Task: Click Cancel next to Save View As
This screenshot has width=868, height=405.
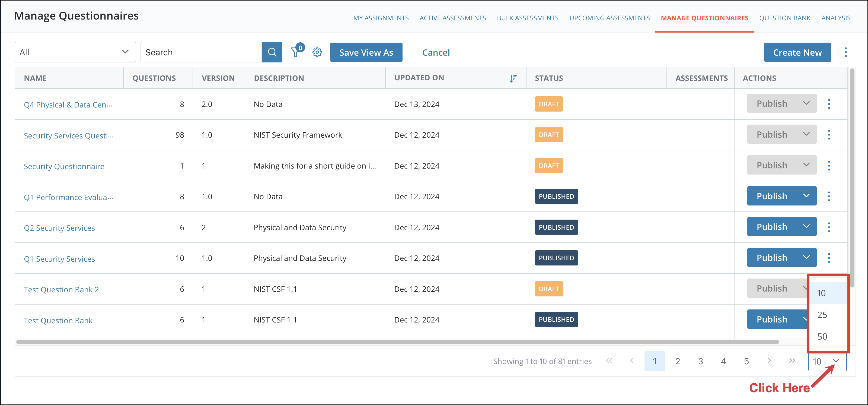Action: [436, 52]
